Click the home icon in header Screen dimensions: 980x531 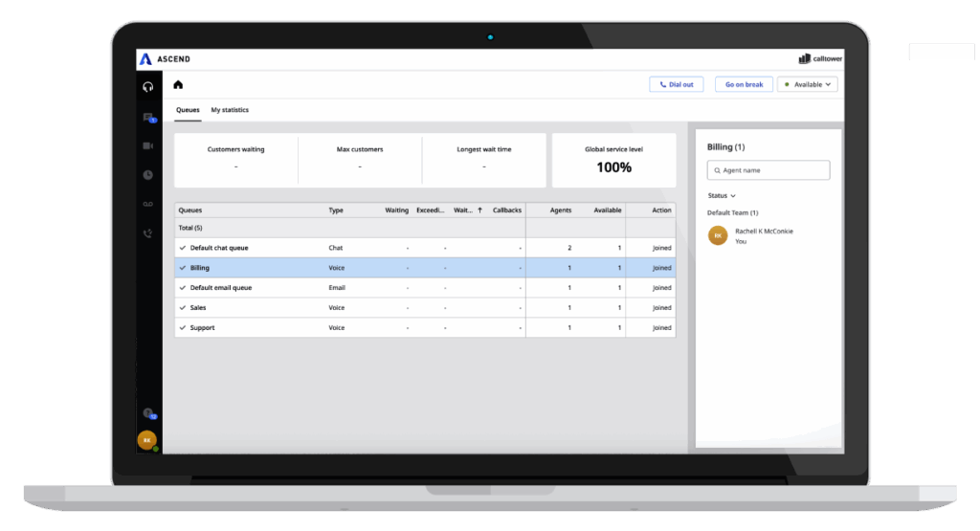click(178, 85)
